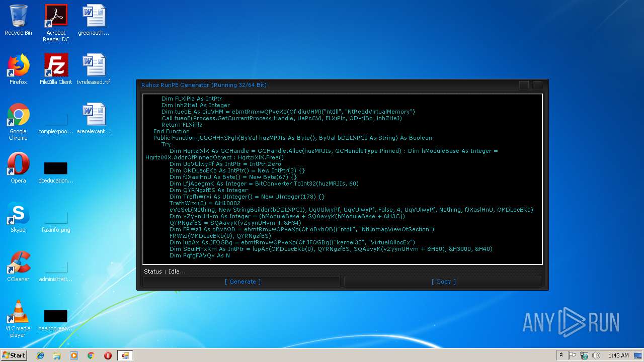The height and width of the screenshot is (362, 644).
Task: Launch Opera browser desktop shortcut
Action: (x=18, y=168)
